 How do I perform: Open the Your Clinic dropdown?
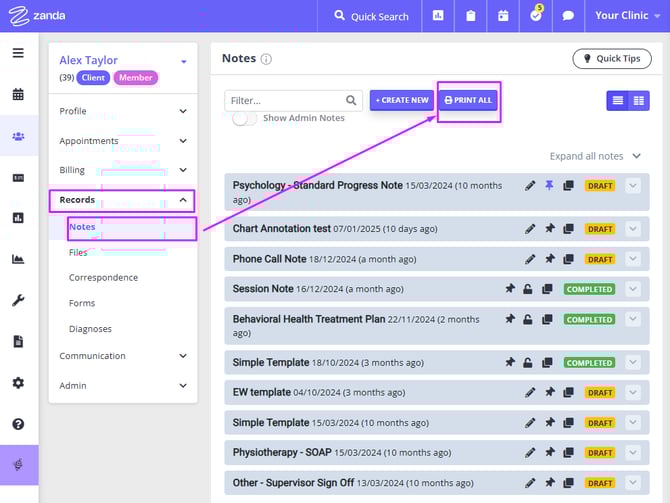(627, 16)
